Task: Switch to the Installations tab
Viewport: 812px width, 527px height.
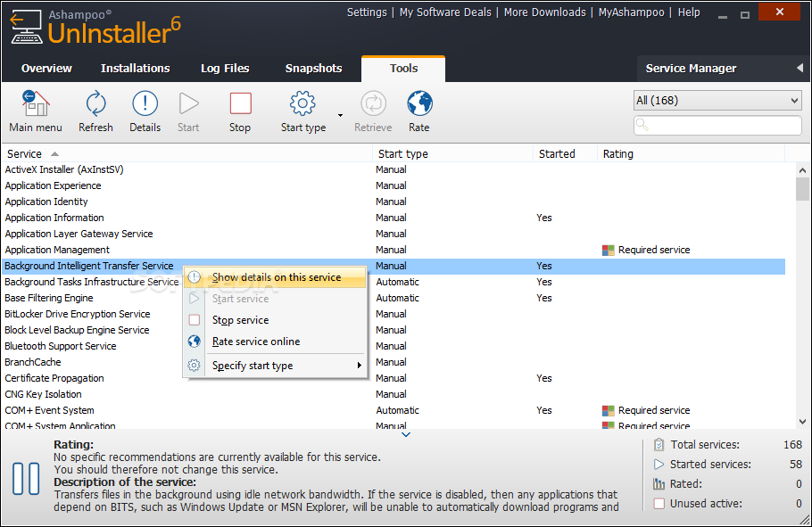Action: [x=135, y=69]
